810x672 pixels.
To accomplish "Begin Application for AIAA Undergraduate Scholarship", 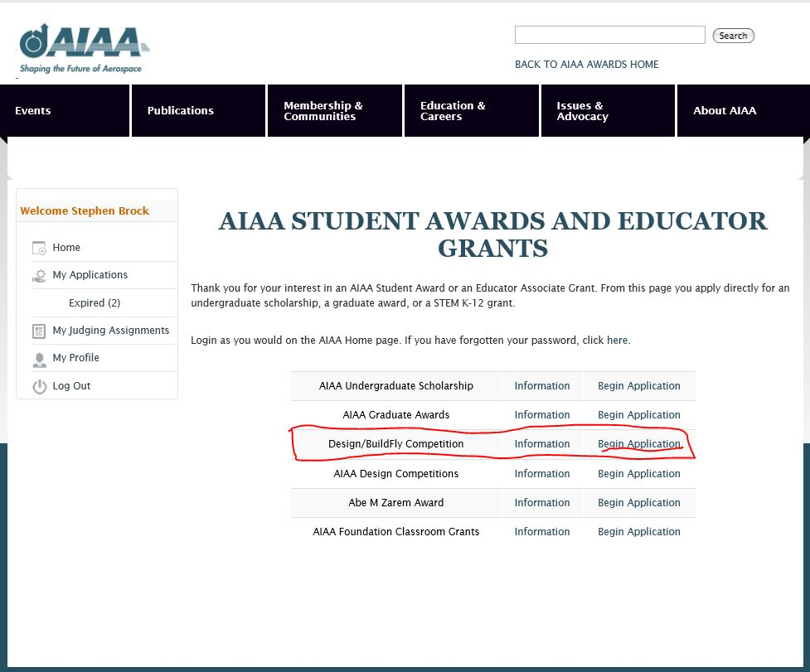I will point(639,385).
